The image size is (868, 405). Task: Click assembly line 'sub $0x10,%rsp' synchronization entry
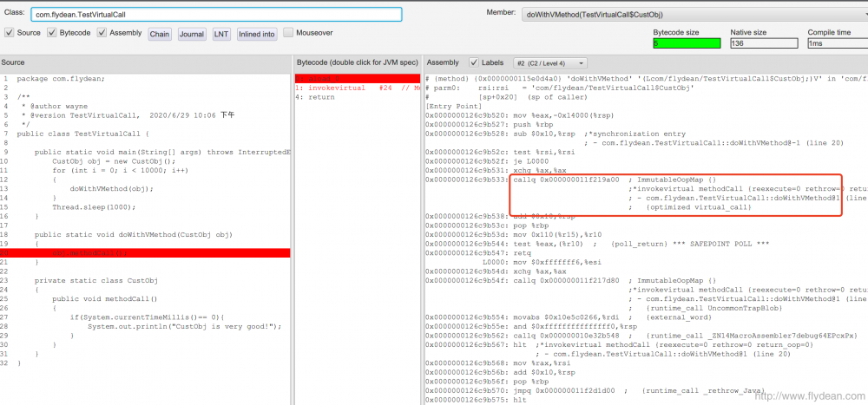pyautogui.click(x=556, y=134)
